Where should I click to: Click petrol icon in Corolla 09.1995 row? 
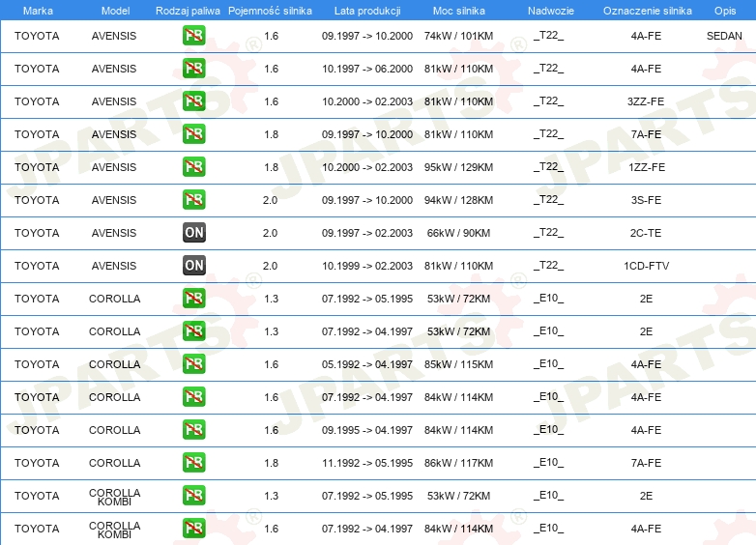(193, 429)
